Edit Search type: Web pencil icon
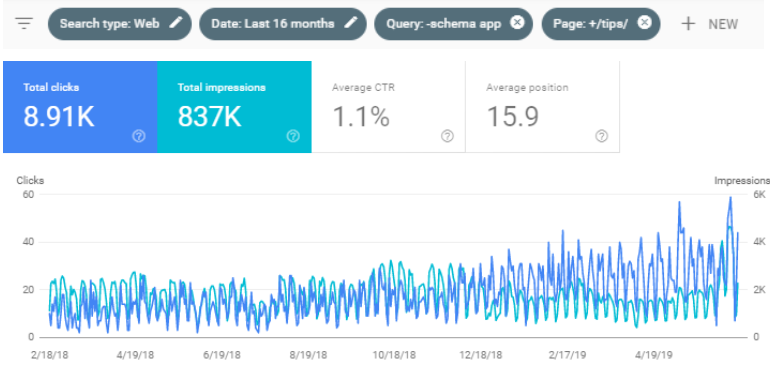This screenshot has height=375, width=770. [176, 23]
